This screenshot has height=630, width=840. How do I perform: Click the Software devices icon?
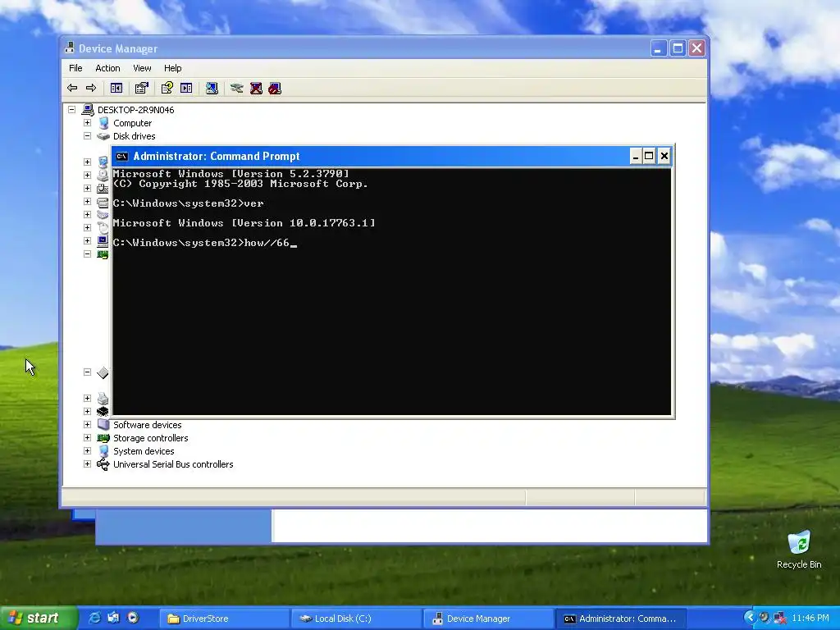tap(103, 425)
